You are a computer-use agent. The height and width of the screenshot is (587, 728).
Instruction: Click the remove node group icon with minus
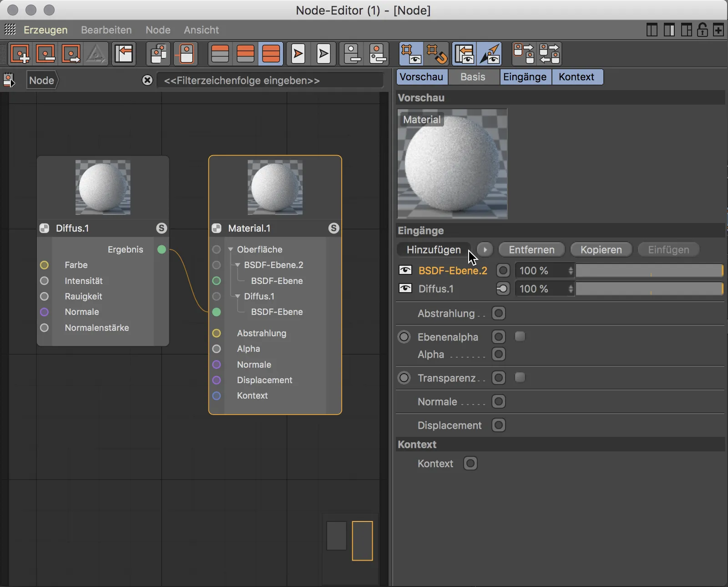[x=46, y=54]
